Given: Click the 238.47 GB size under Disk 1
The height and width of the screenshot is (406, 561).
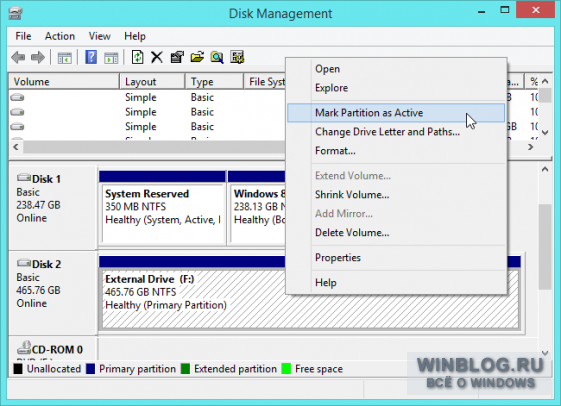Looking at the screenshot, I should coord(38,205).
